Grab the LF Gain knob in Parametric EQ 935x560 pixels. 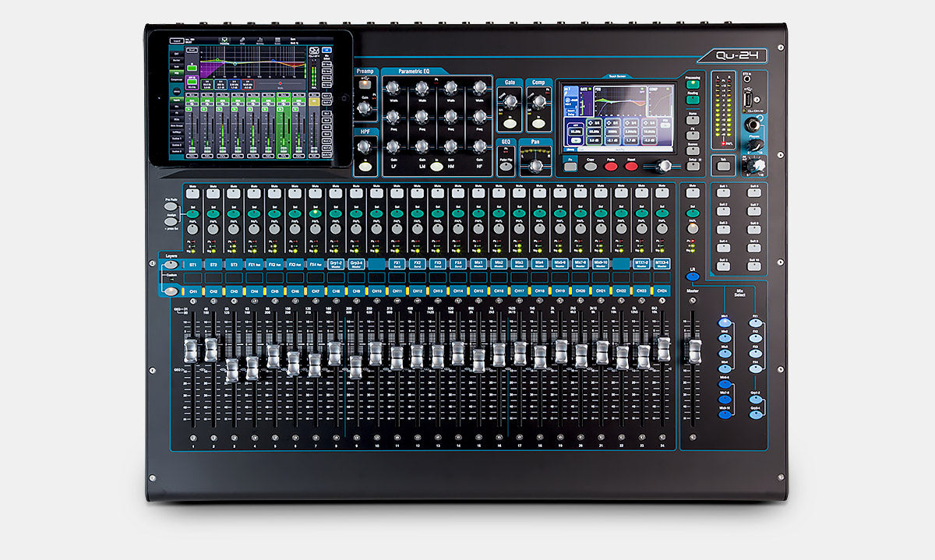(x=393, y=146)
